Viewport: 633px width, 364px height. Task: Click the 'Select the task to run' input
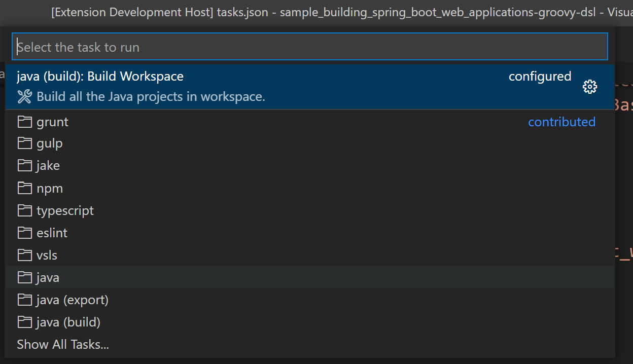[309, 47]
